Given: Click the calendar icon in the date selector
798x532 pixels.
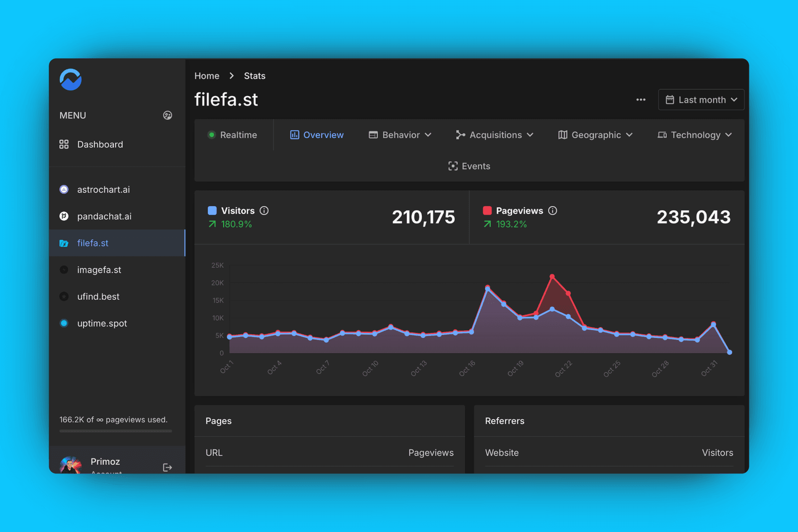Looking at the screenshot, I should point(670,100).
